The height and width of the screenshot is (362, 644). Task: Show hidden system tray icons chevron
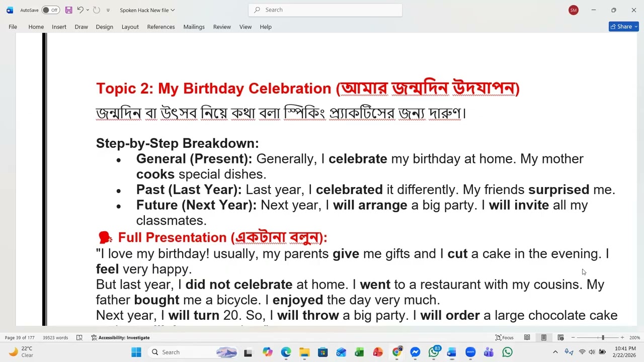tap(555, 352)
